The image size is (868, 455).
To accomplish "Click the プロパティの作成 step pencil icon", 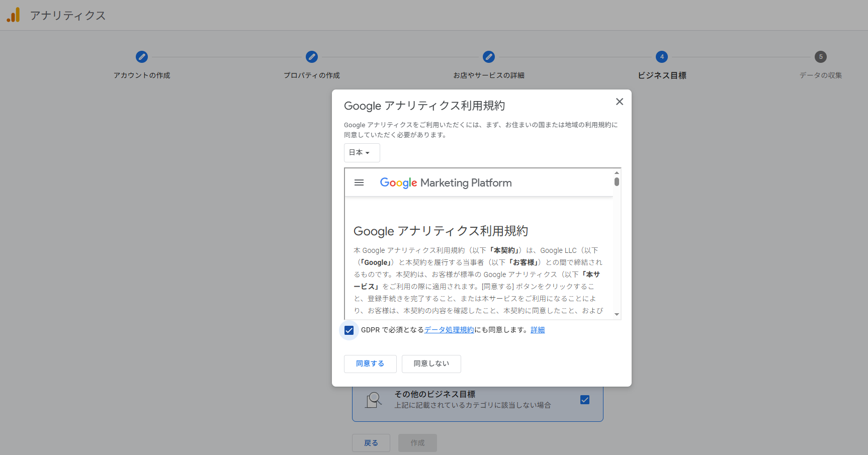I will [x=312, y=57].
